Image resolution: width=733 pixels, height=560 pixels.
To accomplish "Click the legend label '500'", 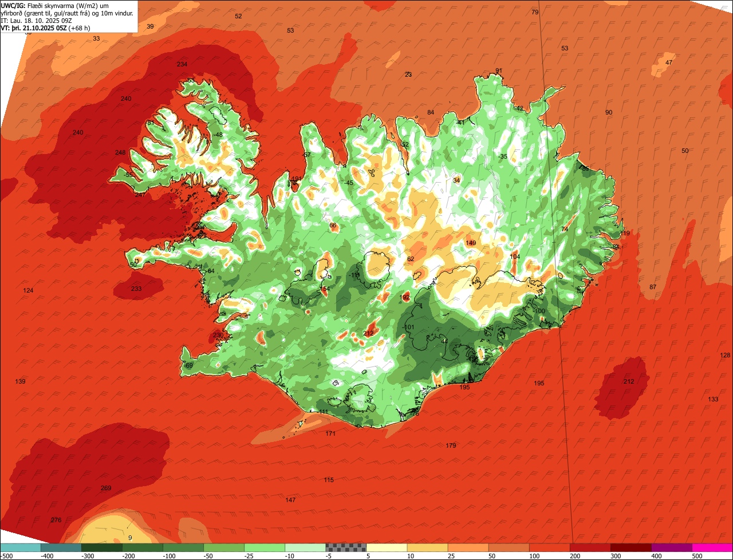I will (x=697, y=555).
